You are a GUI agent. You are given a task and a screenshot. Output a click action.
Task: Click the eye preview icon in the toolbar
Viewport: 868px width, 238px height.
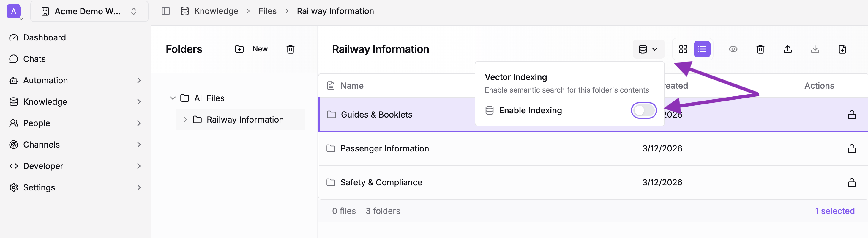point(733,49)
